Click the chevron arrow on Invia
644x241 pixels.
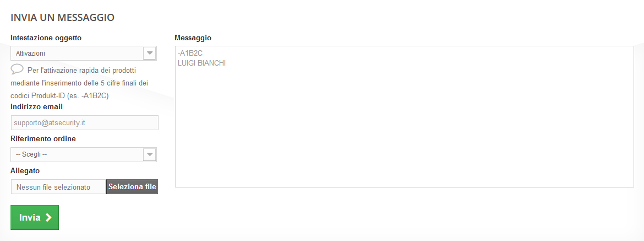pyautogui.click(x=48, y=217)
